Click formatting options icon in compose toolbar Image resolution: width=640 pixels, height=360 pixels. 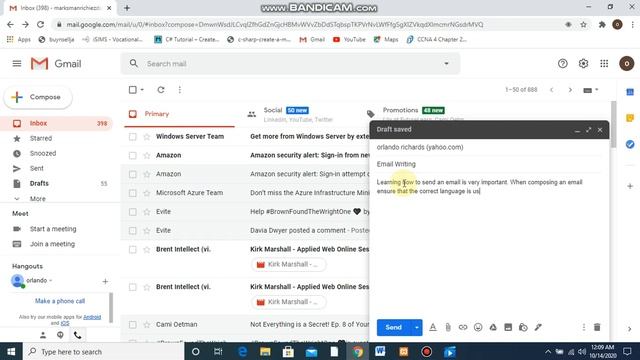click(433, 327)
